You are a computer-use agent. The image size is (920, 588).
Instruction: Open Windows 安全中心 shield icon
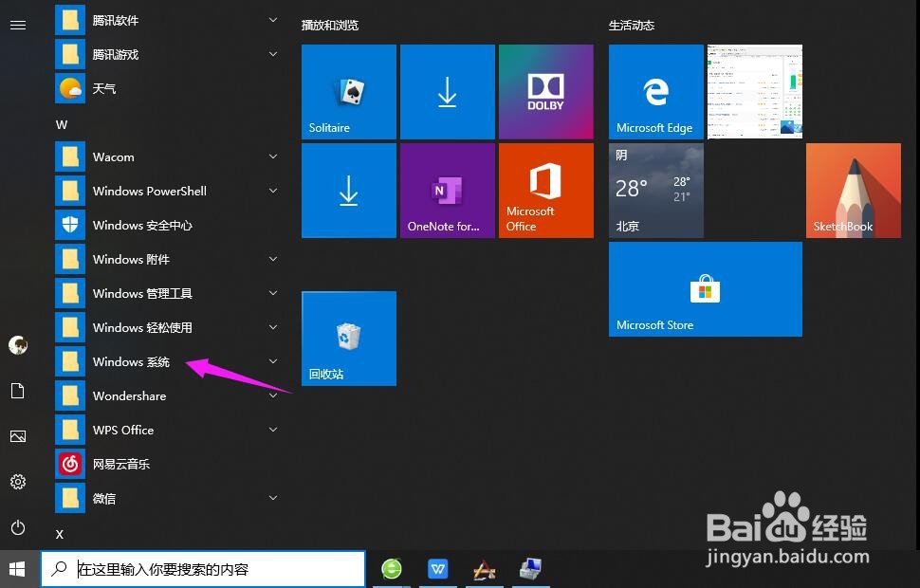click(x=70, y=225)
